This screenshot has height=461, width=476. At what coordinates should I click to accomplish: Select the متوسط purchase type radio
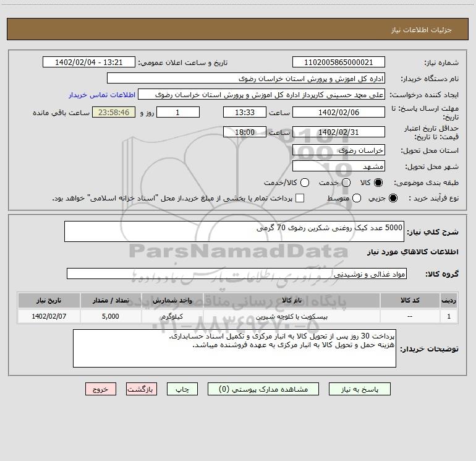click(357, 198)
